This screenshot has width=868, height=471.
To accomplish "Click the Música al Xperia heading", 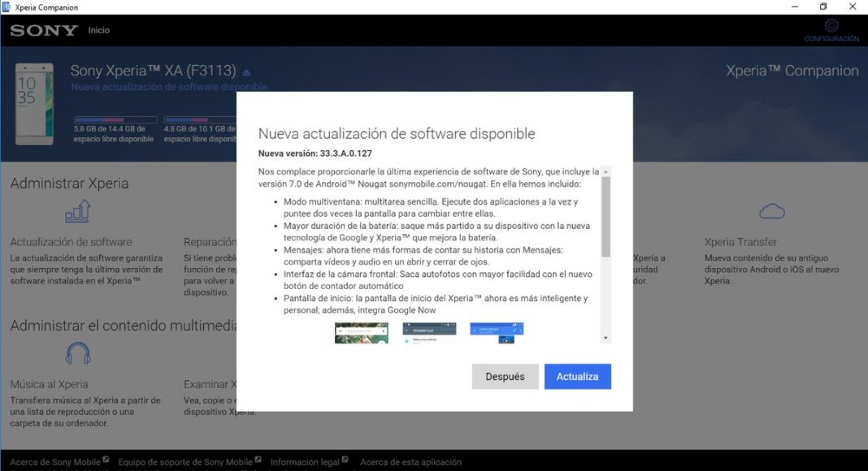I will click(x=49, y=384).
